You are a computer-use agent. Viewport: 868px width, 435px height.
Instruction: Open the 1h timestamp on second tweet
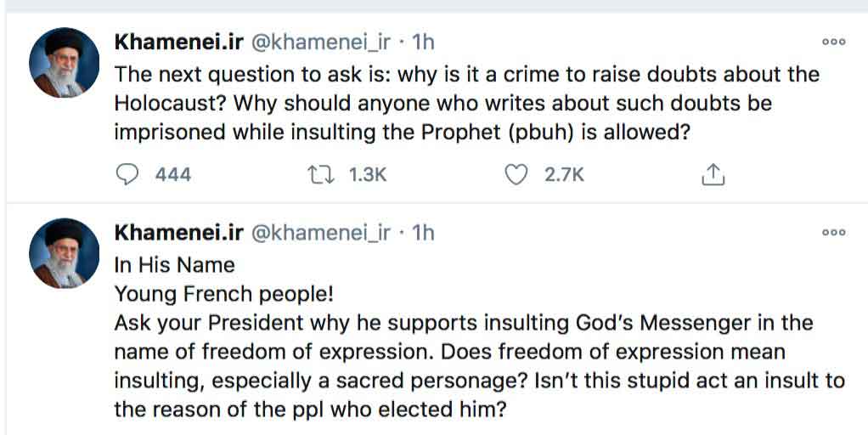422,232
